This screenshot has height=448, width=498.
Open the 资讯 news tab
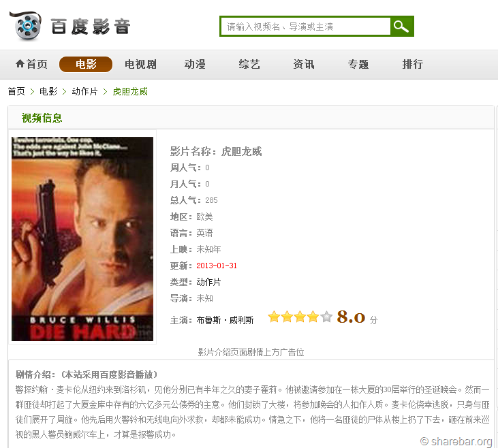click(x=304, y=64)
